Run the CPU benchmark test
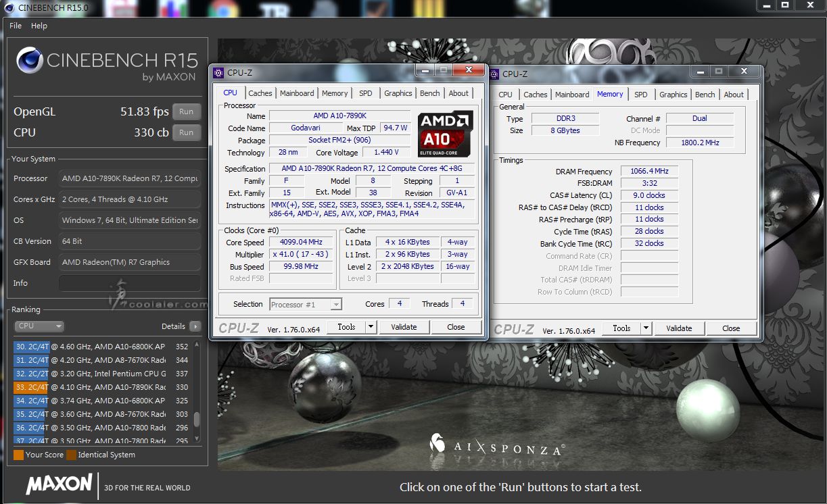Viewport: 827px width, 504px height. (187, 132)
